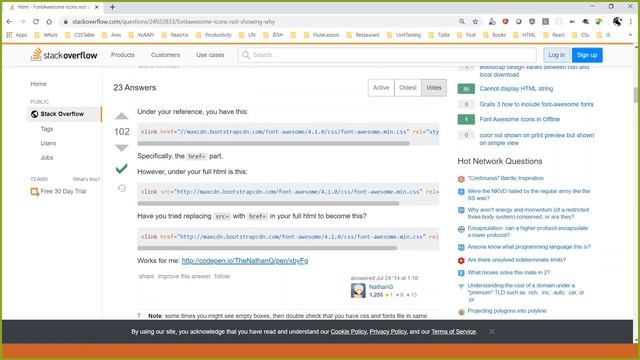The width and height of the screenshot is (640, 360).
Task: Open the Products menu
Action: point(123,55)
